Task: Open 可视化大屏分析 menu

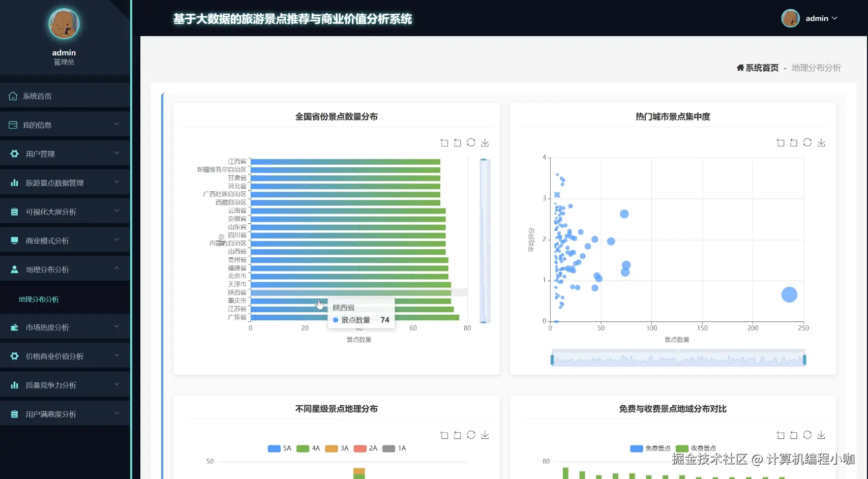Action: coord(65,212)
